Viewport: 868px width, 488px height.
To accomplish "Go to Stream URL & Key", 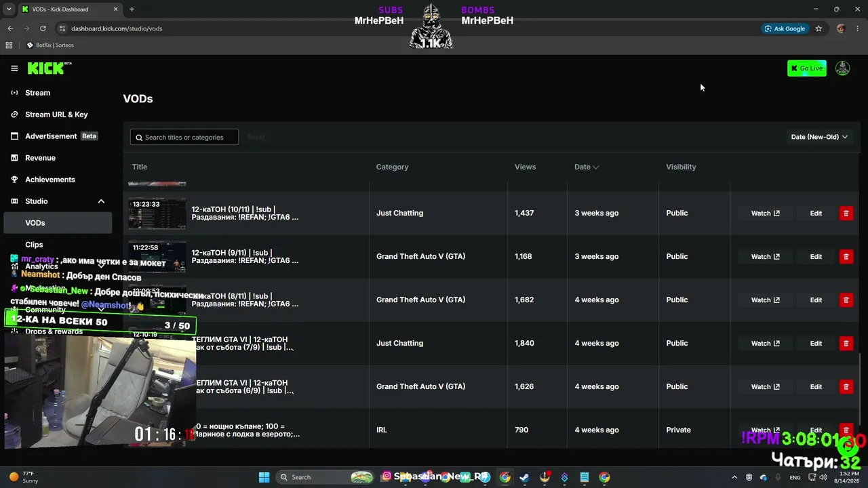I will pyautogui.click(x=56, y=115).
